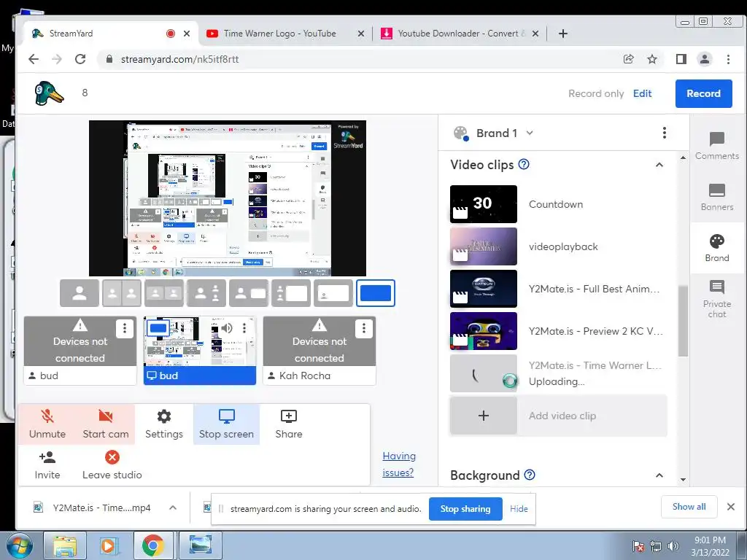Image resolution: width=747 pixels, height=560 pixels.
Task: Close Youtube Downloader tab
Action: tap(535, 34)
